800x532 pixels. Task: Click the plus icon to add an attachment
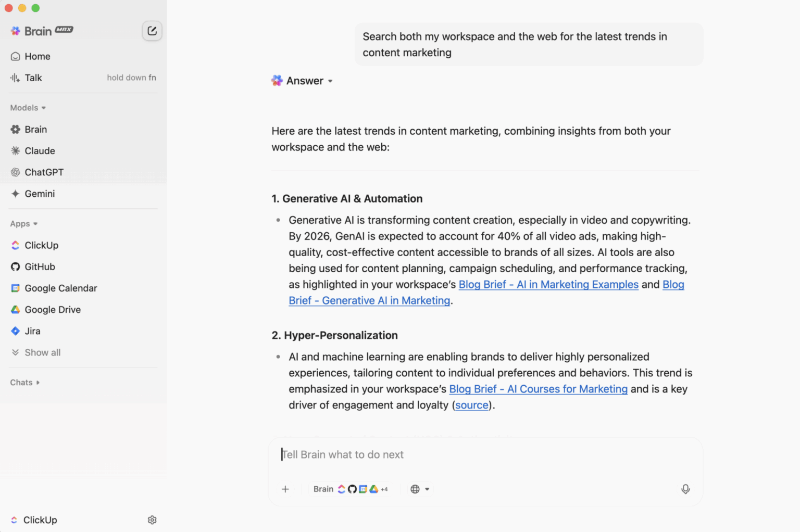[285, 489]
